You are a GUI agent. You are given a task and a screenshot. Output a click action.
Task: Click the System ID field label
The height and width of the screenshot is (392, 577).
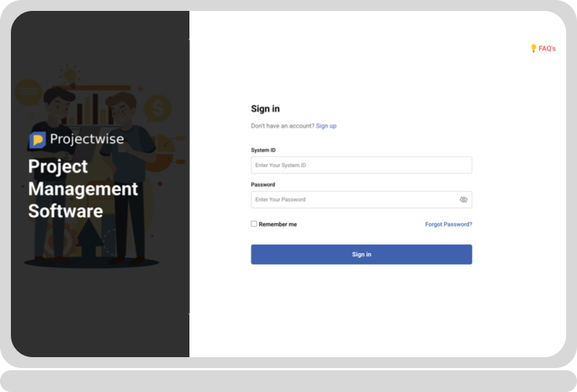coord(263,150)
